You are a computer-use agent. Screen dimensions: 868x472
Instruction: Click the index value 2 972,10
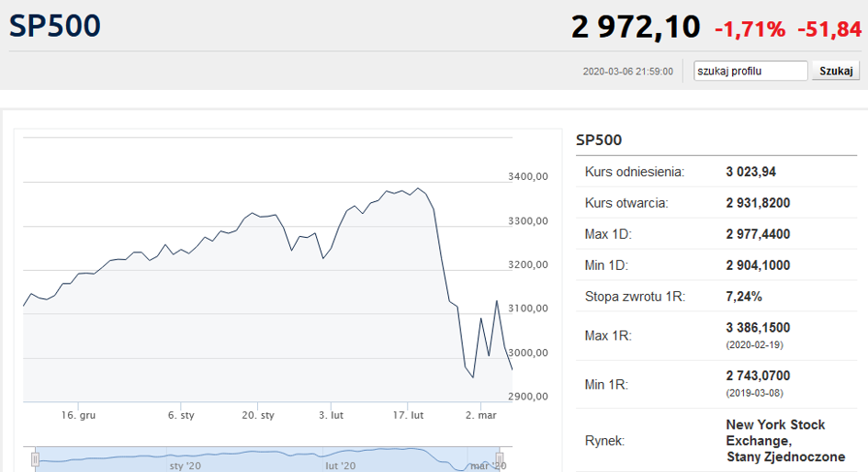[x=636, y=28]
